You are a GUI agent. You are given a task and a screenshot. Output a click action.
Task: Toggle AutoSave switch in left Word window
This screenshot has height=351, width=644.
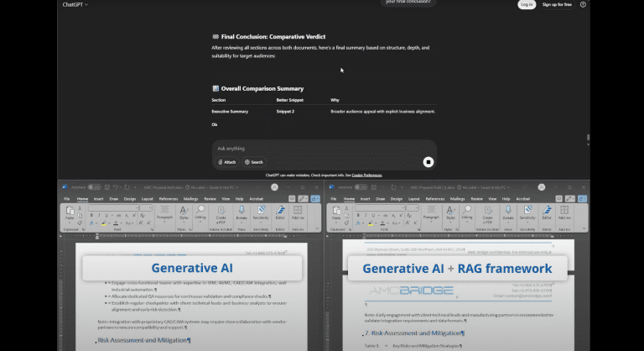tap(95, 187)
